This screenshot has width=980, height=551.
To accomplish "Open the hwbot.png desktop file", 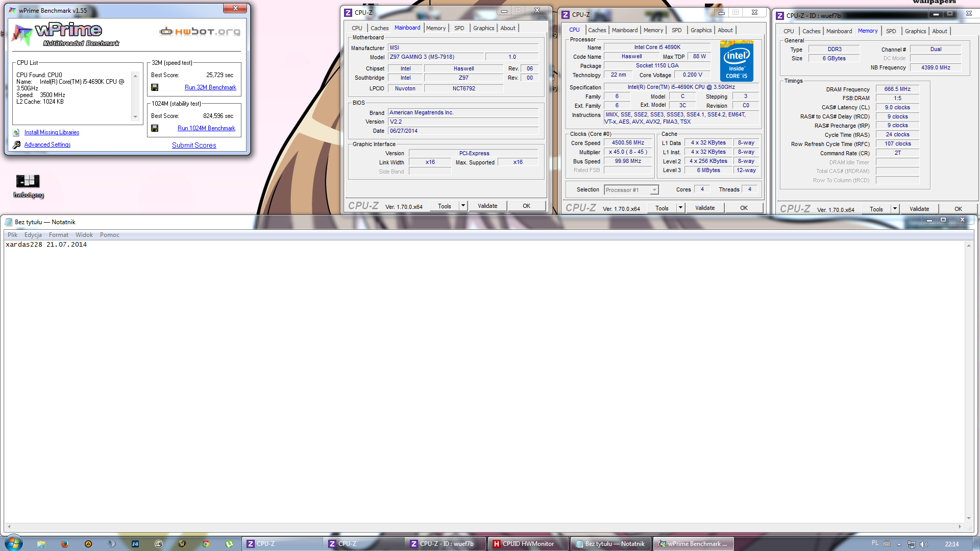I will pos(28,186).
